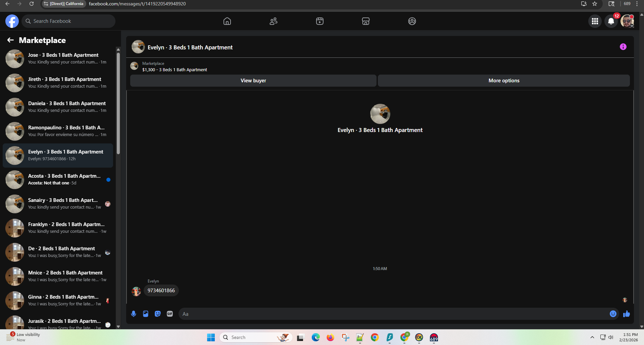The width and height of the screenshot is (644, 345).
Task: Open the Facebook menu grid icon
Action: point(595,21)
